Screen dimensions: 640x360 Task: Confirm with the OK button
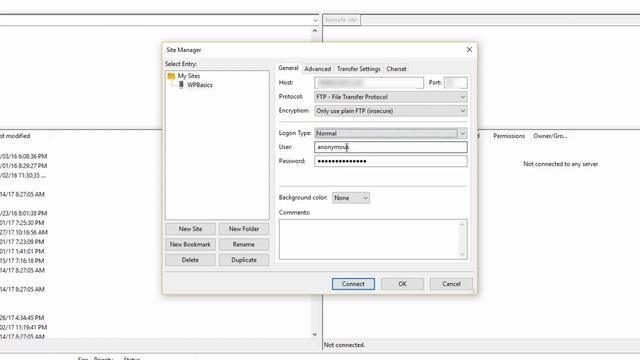pyautogui.click(x=402, y=284)
